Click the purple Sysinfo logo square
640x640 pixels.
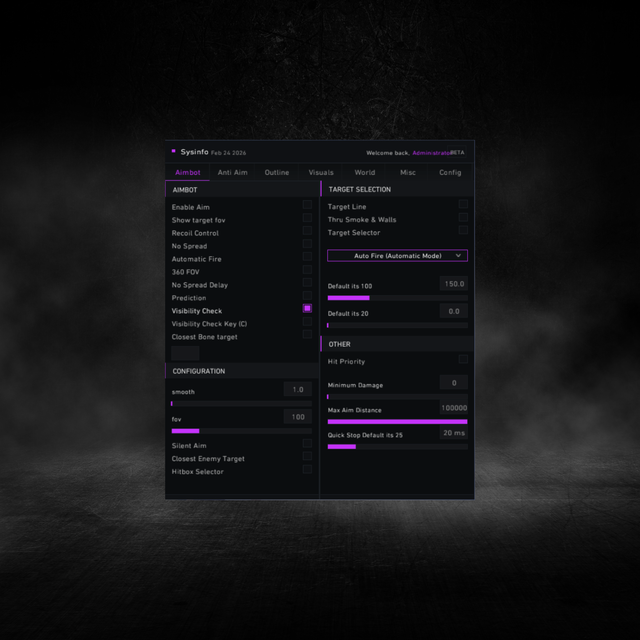coord(173,151)
